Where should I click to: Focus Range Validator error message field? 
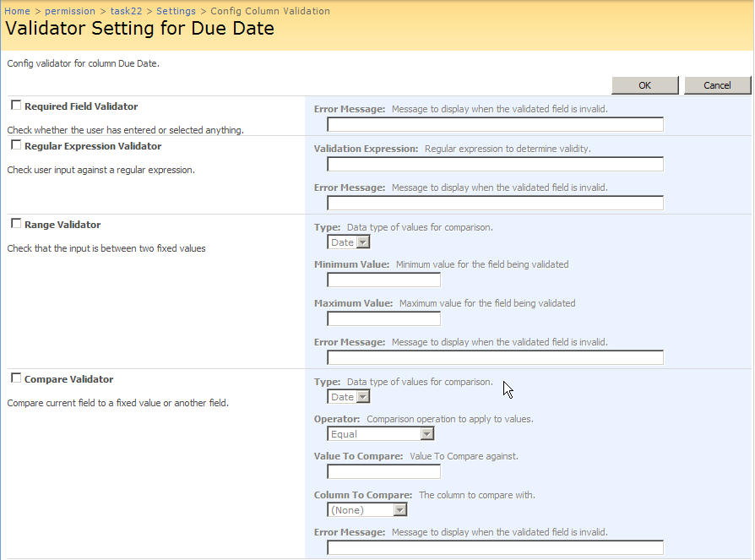click(495, 357)
